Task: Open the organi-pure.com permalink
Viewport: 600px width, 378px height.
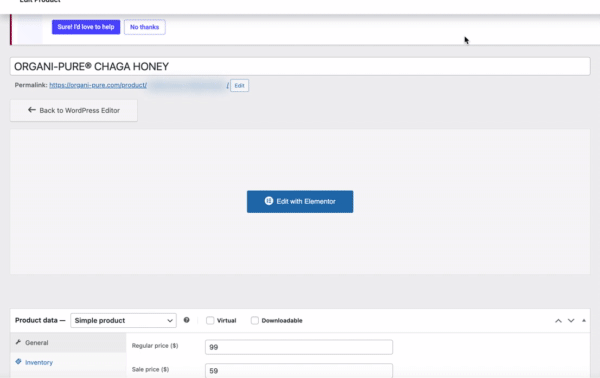Action: (x=98, y=85)
